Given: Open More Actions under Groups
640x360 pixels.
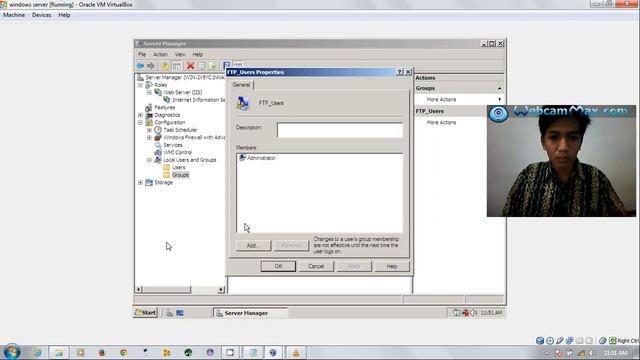Looking at the screenshot, I should click(x=441, y=100).
